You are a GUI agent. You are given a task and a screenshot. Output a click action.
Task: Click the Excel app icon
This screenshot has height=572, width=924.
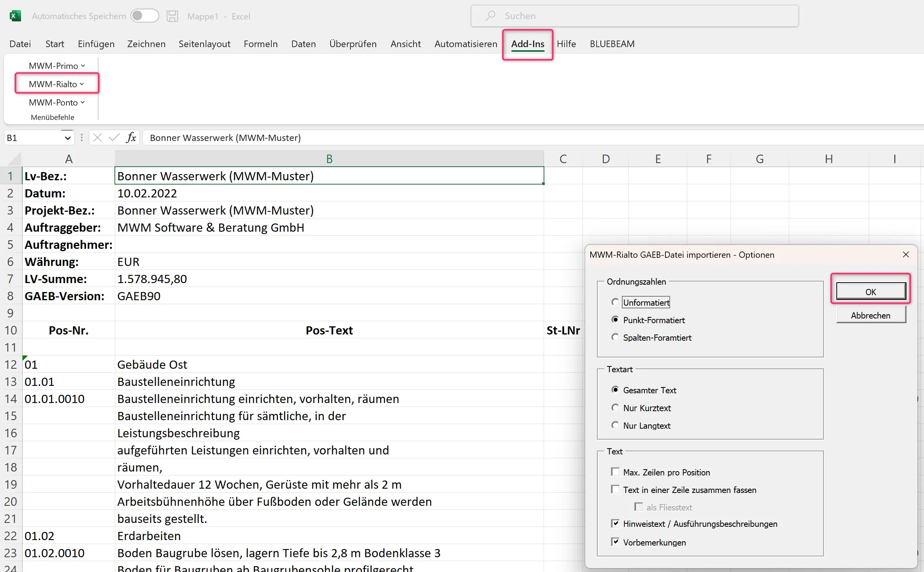15,16
